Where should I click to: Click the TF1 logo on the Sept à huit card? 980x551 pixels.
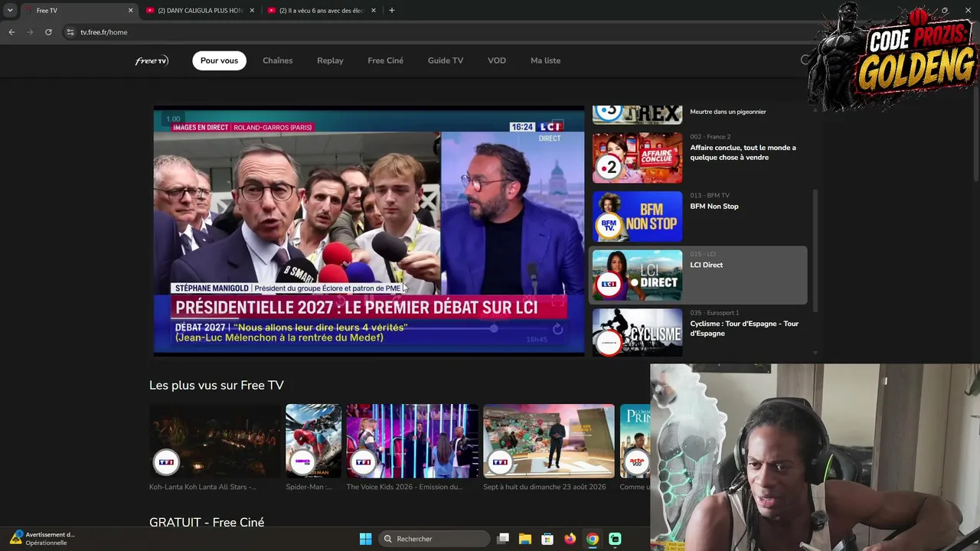(500, 462)
